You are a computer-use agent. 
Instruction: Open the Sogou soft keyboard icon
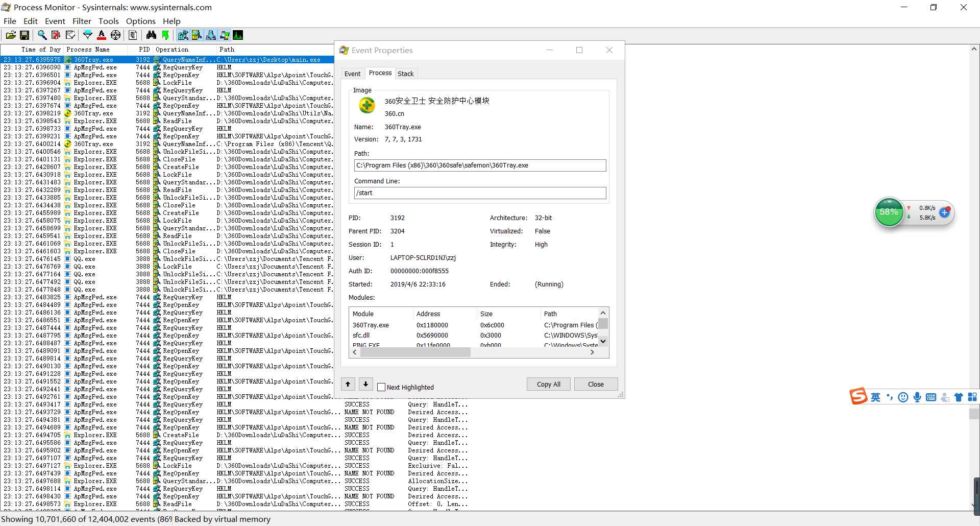pos(931,397)
